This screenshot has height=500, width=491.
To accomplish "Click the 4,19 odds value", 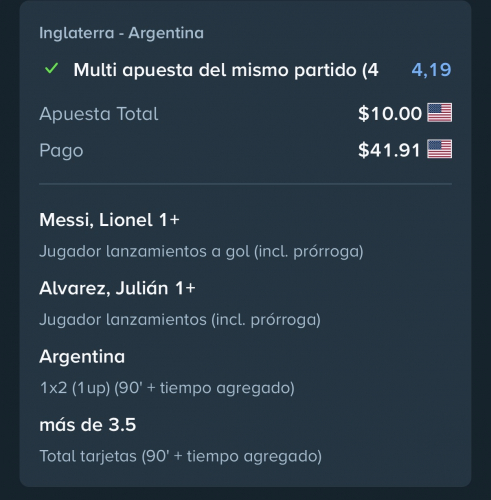I will [x=431, y=70].
